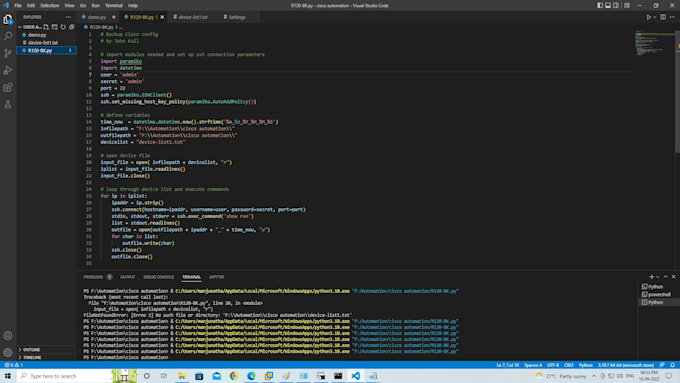The image size is (680, 383).
Task: Open Visual Studio Code from taskbar
Action: [x=356, y=376]
